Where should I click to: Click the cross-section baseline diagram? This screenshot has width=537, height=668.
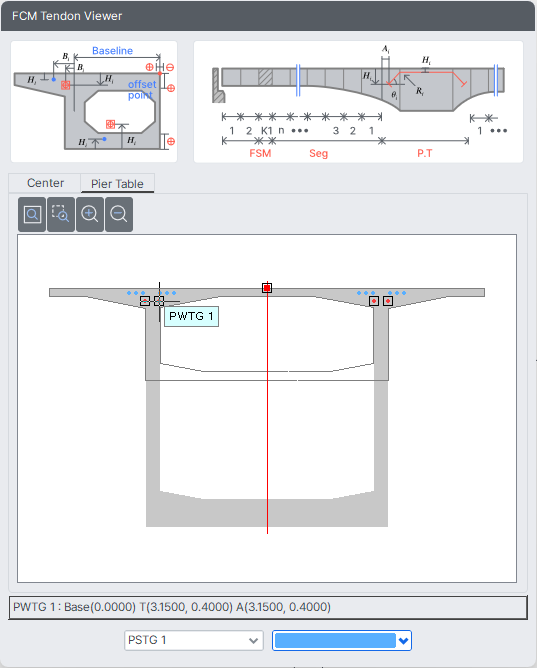pyautogui.click(x=94, y=101)
